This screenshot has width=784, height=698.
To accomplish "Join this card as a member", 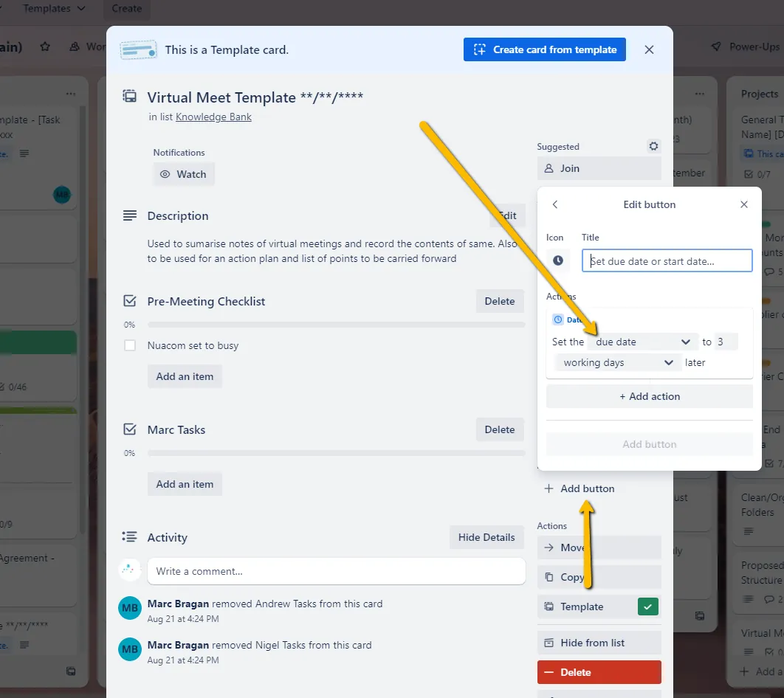I will [x=599, y=168].
